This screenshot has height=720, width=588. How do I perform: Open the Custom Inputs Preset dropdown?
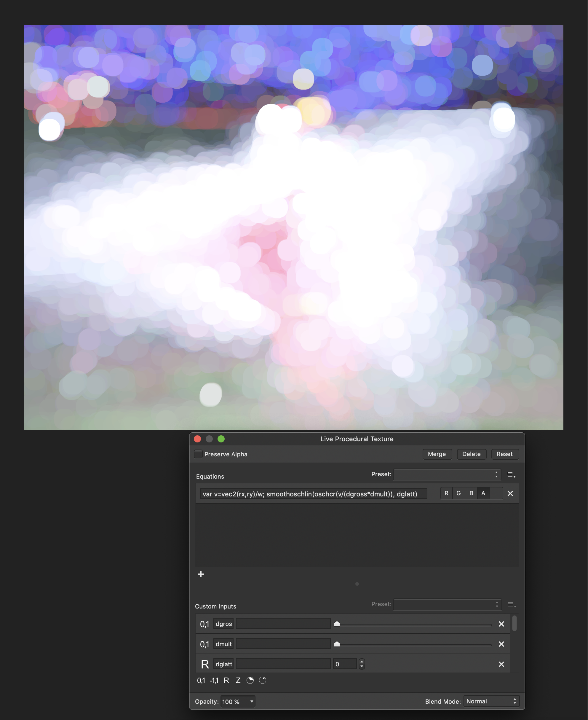[447, 604]
